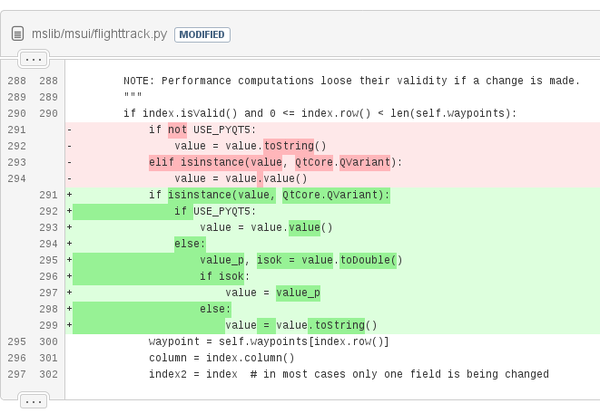Click the minus marker on removed line 294

(x=70, y=179)
